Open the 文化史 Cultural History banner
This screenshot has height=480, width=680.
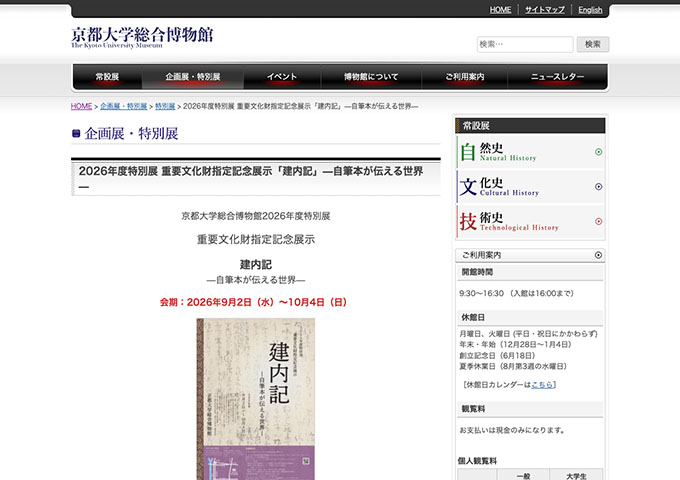(530, 186)
